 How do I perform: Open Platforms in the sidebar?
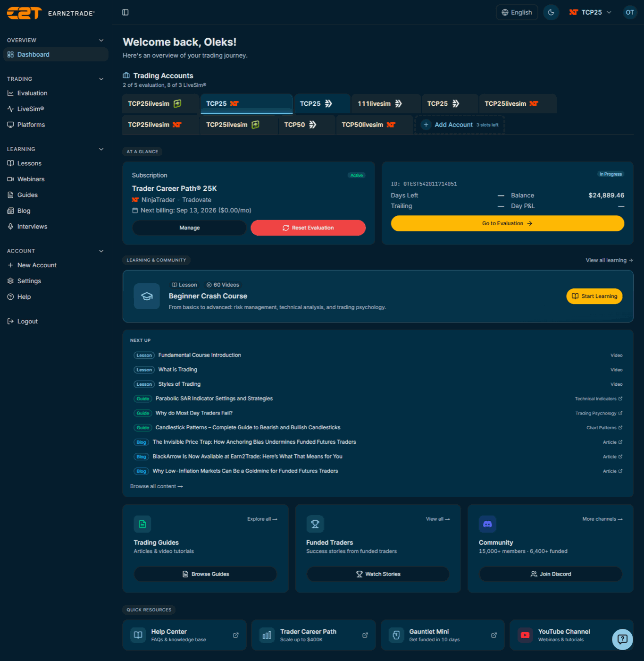click(56, 125)
